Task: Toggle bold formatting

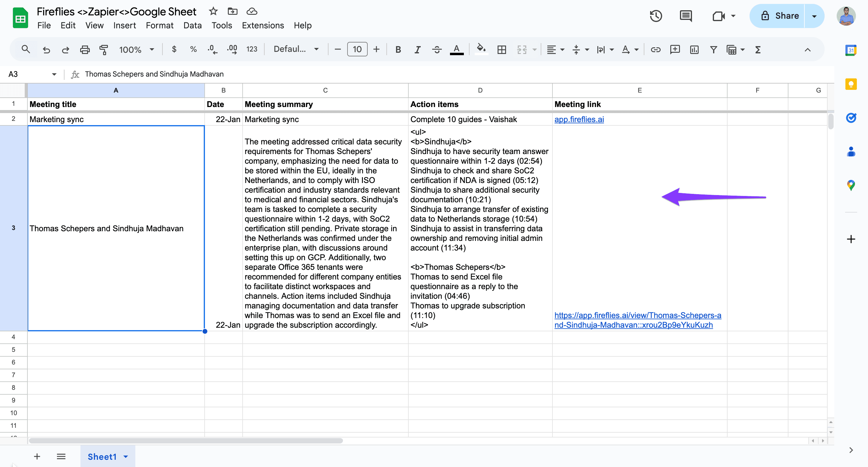Action: (398, 50)
